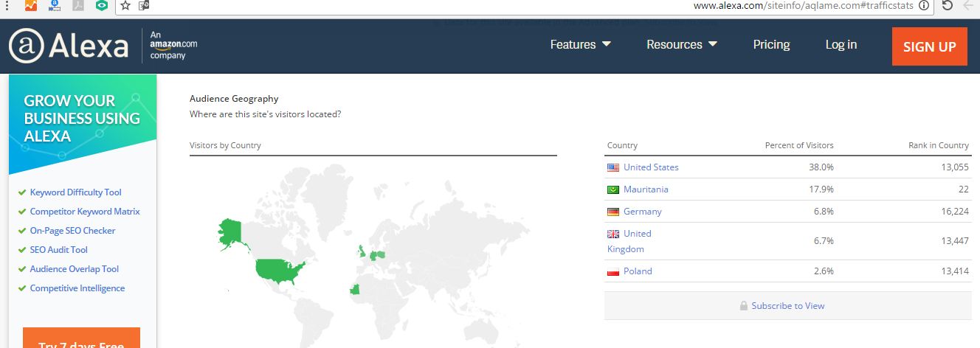Image resolution: width=980 pixels, height=348 pixels.
Task: Click the An amazon.com company logo text
Action: click(173, 45)
